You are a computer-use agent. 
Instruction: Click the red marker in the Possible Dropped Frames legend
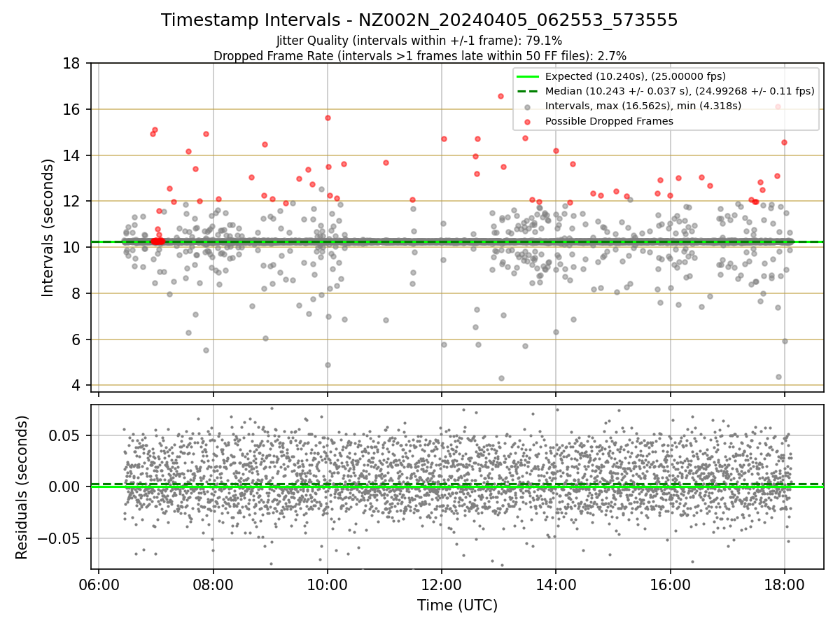(x=527, y=121)
